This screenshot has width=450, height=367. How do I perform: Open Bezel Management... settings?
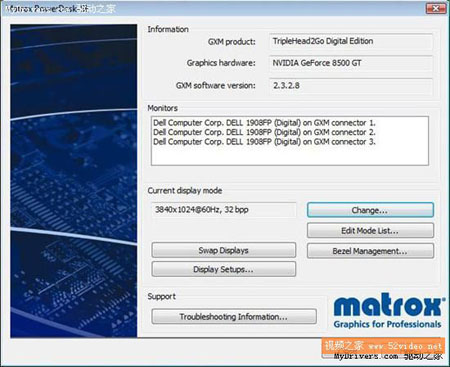click(370, 251)
